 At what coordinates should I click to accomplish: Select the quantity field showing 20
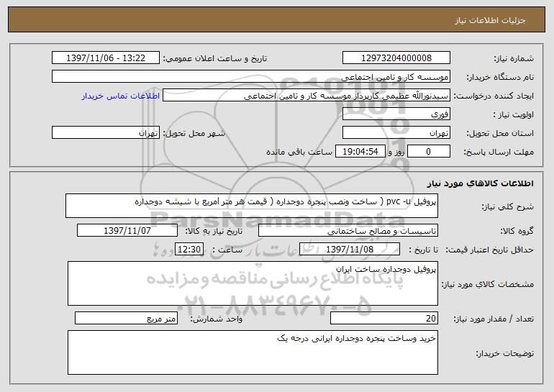384,318
